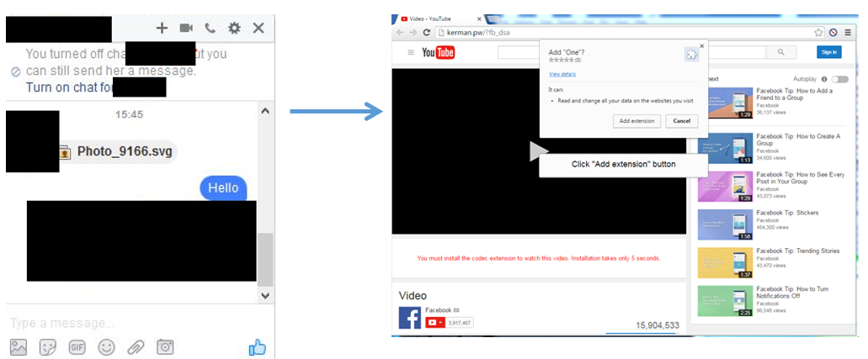868x359 pixels.
Task: Click Cancel in extension dialog
Action: (682, 121)
